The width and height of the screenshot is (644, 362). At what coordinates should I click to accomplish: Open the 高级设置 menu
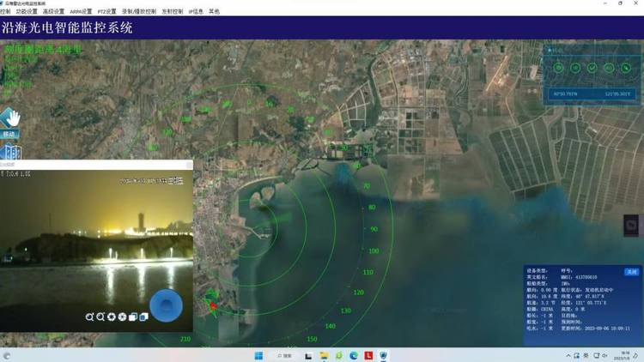click(54, 11)
